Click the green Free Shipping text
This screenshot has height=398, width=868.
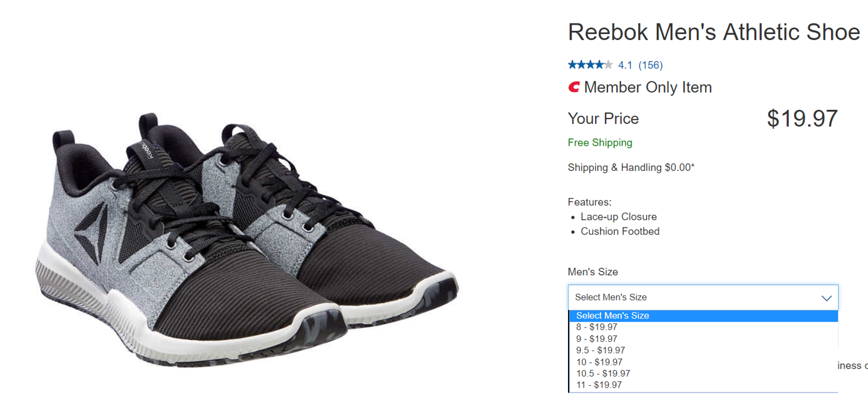pyautogui.click(x=600, y=143)
